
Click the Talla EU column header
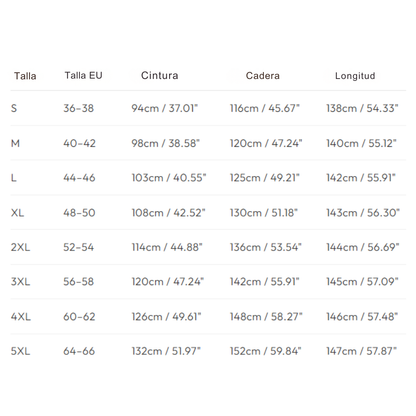click(x=83, y=75)
